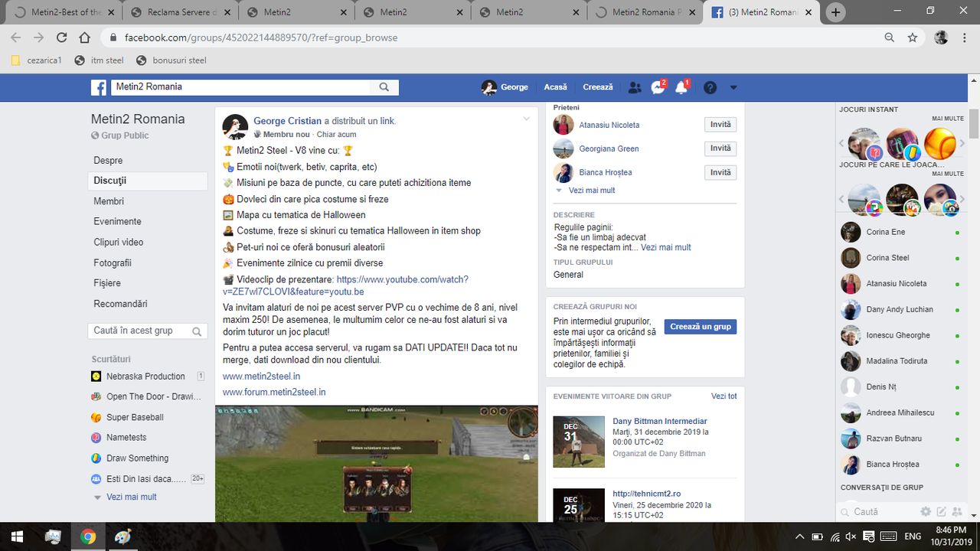Click the Chrome address bar

(490, 37)
